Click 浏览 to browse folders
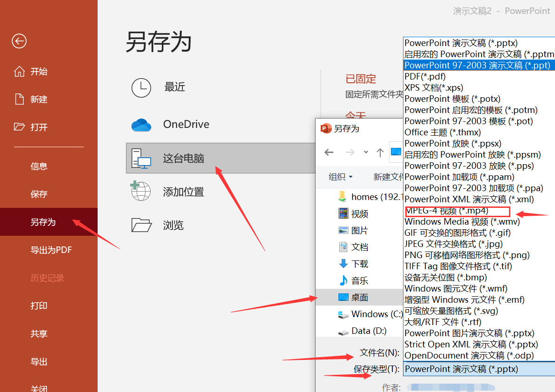Viewport: 555px width, 392px height. click(x=173, y=225)
